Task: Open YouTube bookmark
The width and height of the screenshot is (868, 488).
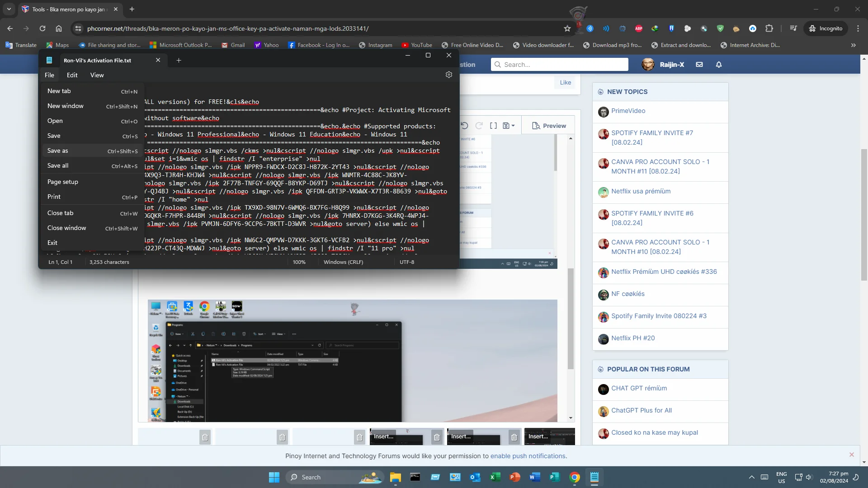Action: 417,45
